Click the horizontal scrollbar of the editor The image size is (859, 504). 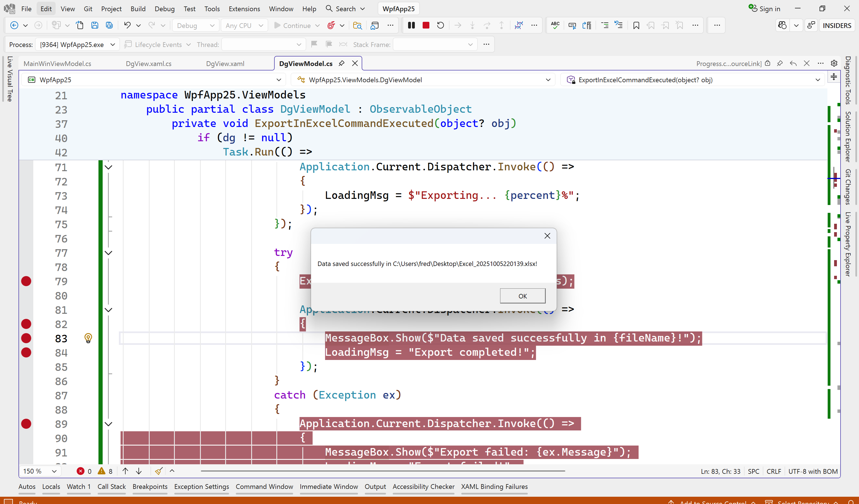(382, 471)
